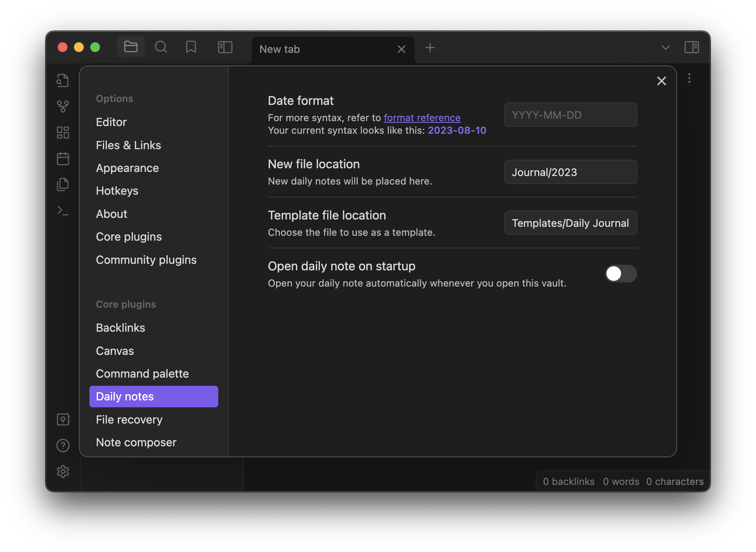Open Hotkeys settings
This screenshot has height=552, width=756.
(x=117, y=191)
